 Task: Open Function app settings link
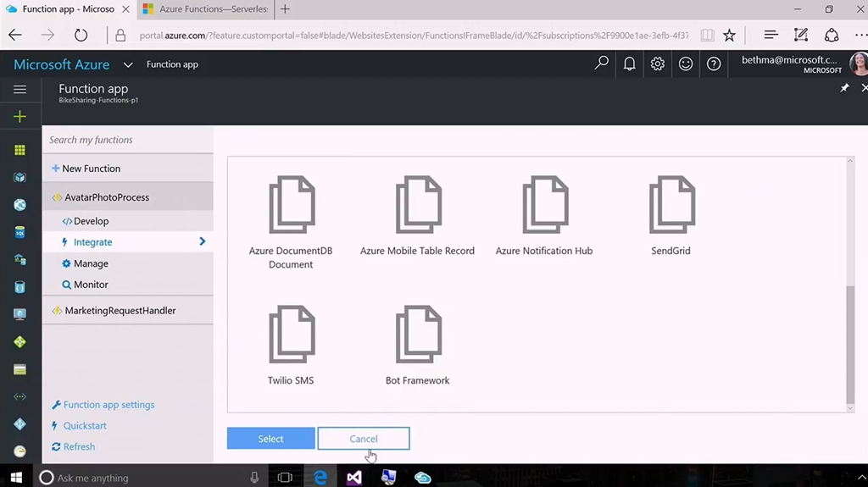[x=108, y=405]
